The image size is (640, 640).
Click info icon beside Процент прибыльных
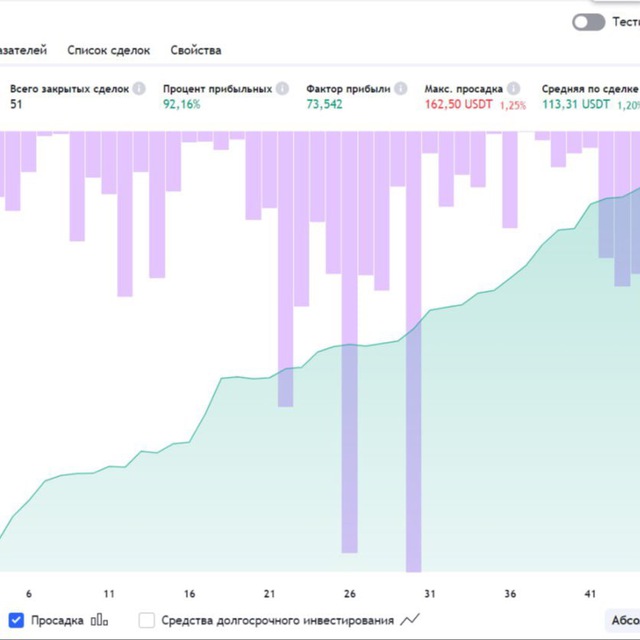click(282, 88)
